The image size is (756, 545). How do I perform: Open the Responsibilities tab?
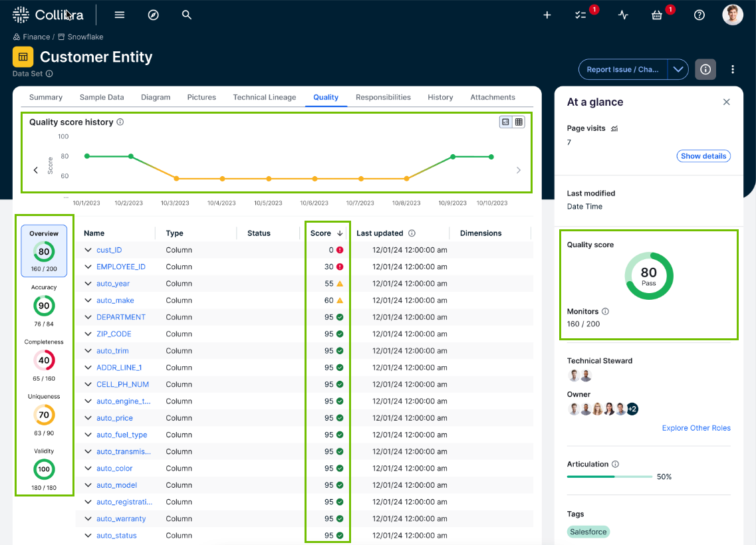(383, 97)
